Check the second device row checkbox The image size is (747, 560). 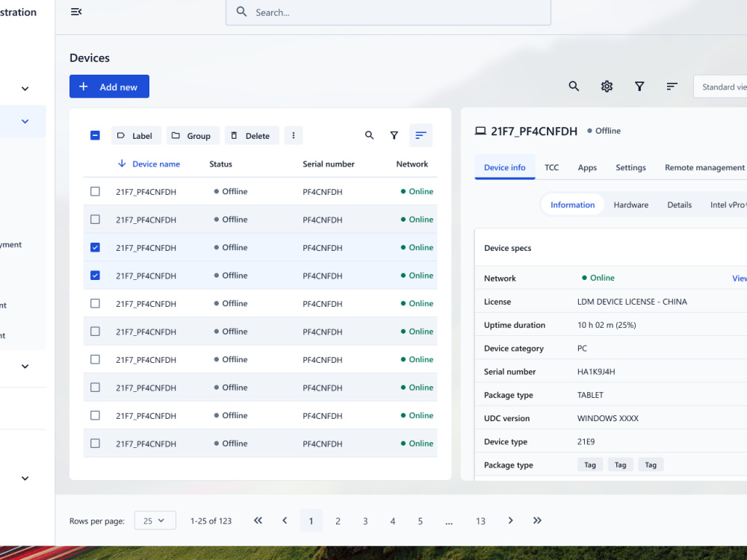95,220
